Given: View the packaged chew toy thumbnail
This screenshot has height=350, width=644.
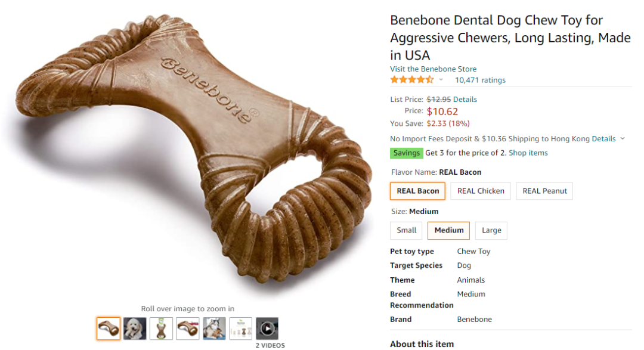Looking at the screenshot, I should point(161,329).
